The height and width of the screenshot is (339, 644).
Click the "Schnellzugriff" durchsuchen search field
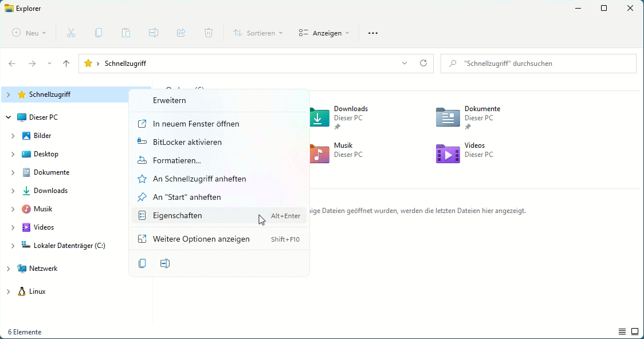tap(539, 64)
